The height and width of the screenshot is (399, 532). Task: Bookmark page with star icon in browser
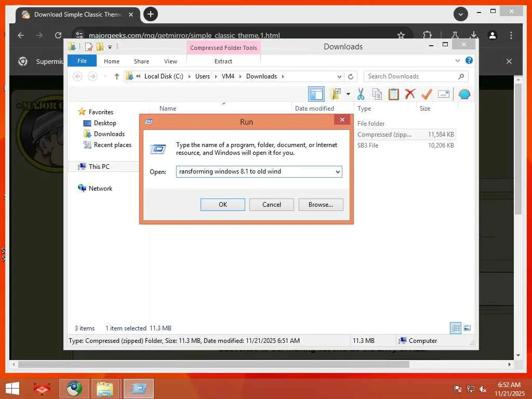(x=401, y=35)
